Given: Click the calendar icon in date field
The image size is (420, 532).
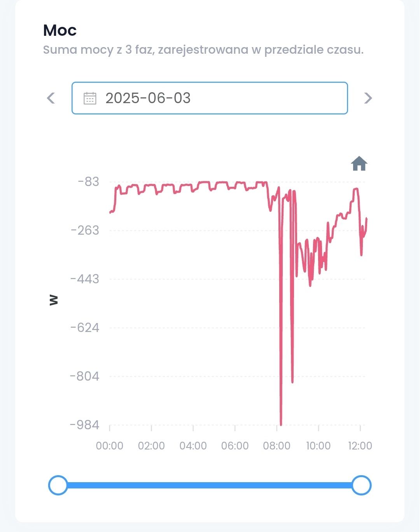Looking at the screenshot, I should tap(90, 98).
